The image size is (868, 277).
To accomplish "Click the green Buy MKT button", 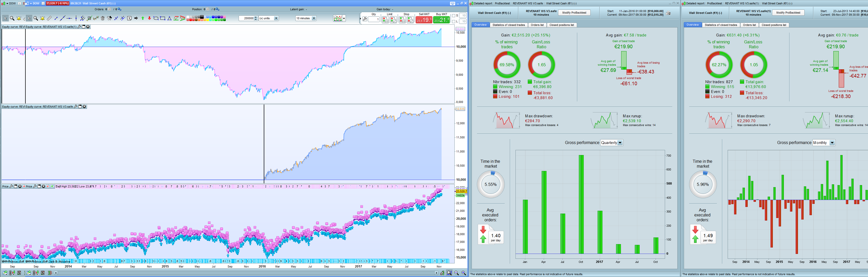I will [441, 20].
